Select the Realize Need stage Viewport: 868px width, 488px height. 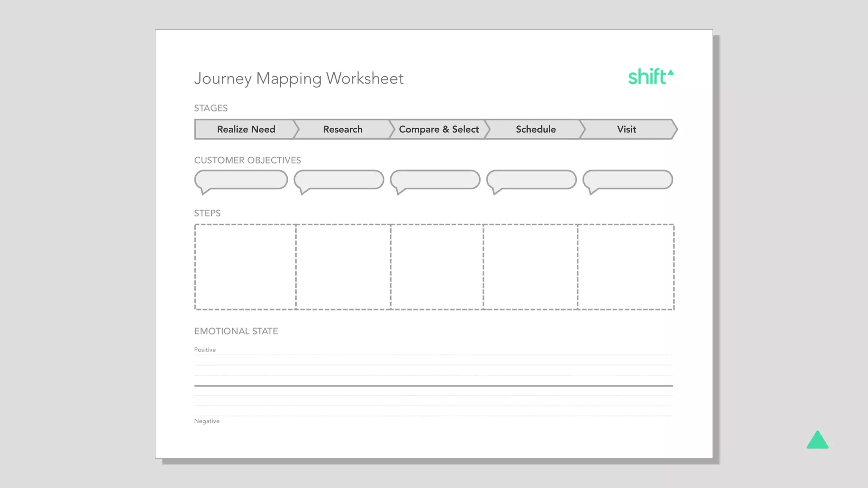click(246, 129)
